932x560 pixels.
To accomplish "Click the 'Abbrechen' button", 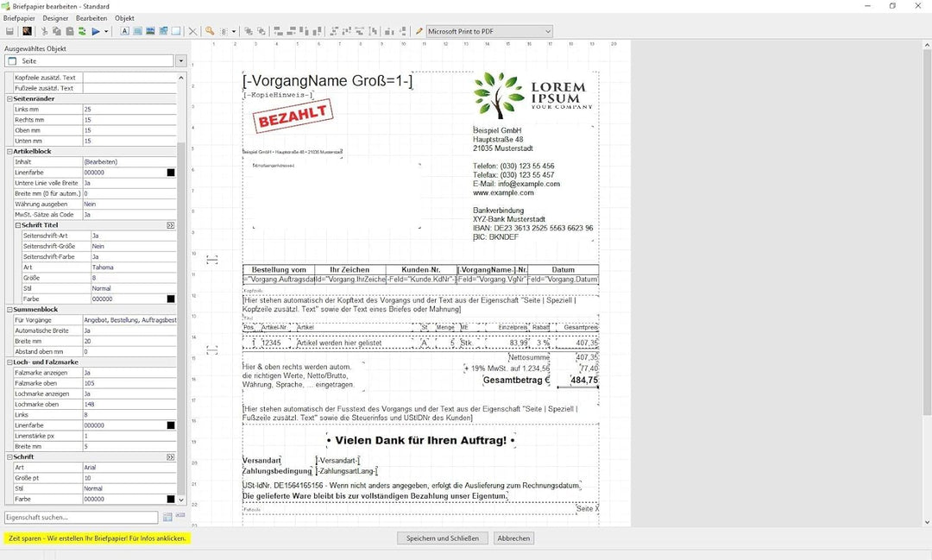I will pos(514,538).
